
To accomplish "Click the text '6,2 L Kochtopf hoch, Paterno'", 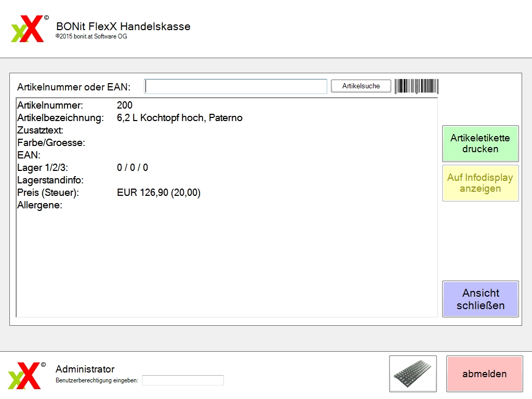I will [x=179, y=118].
